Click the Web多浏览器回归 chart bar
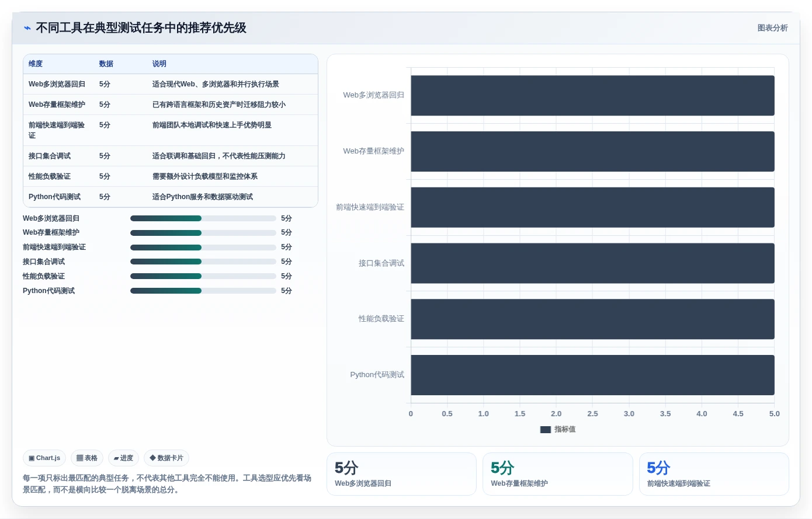Image resolution: width=812 pixels, height=519 pixels. click(x=592, y=95)
